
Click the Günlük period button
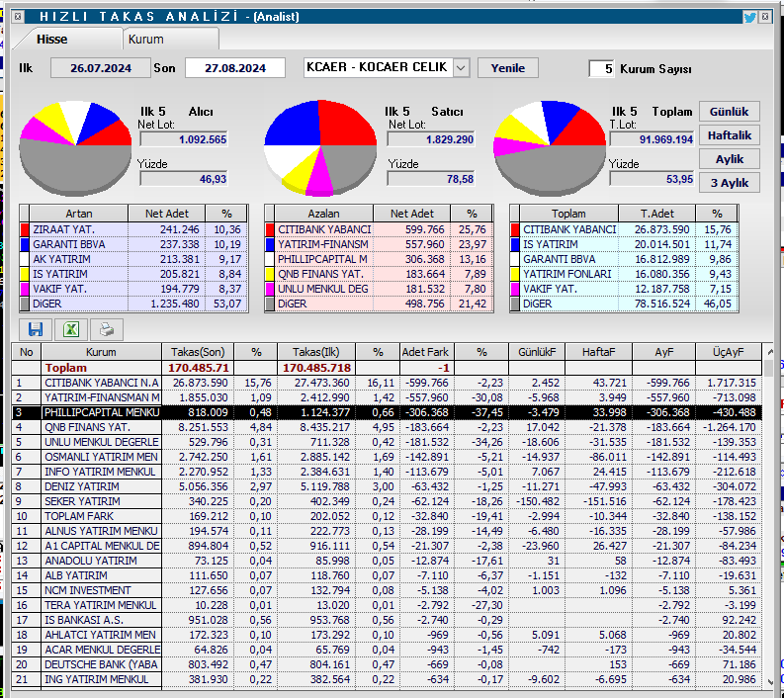click(x=729, y=112)
